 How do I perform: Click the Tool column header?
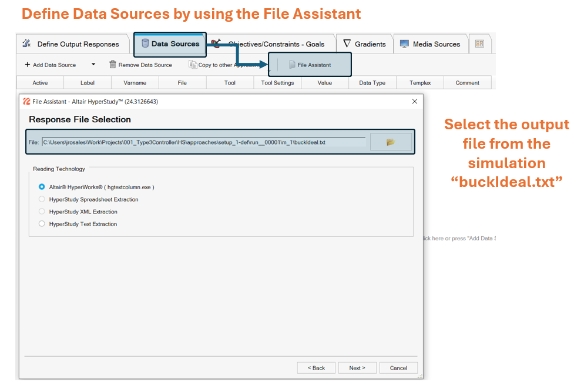pyautogui.click(x=230, y=83)
